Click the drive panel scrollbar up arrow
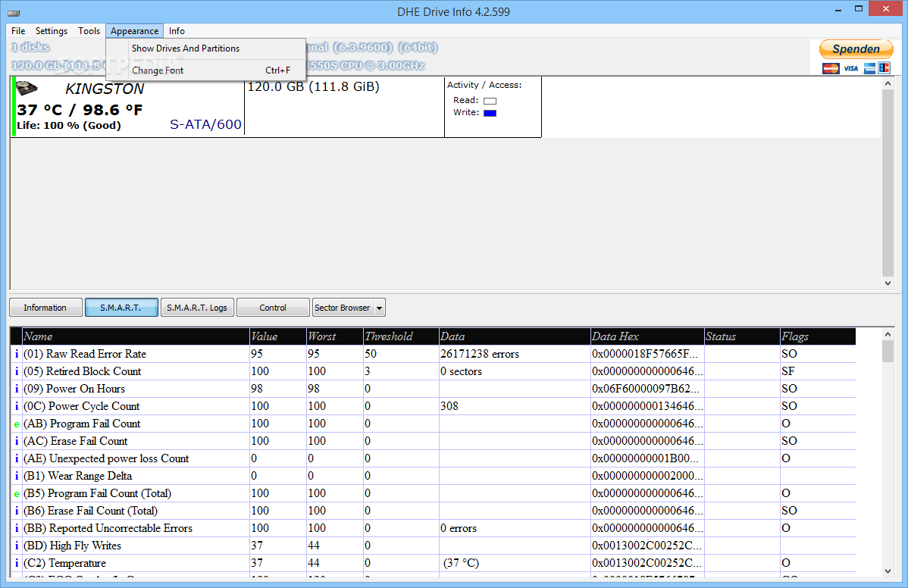Screen dimensions: 908x588 pyautogui.click(x=888, y=84)
